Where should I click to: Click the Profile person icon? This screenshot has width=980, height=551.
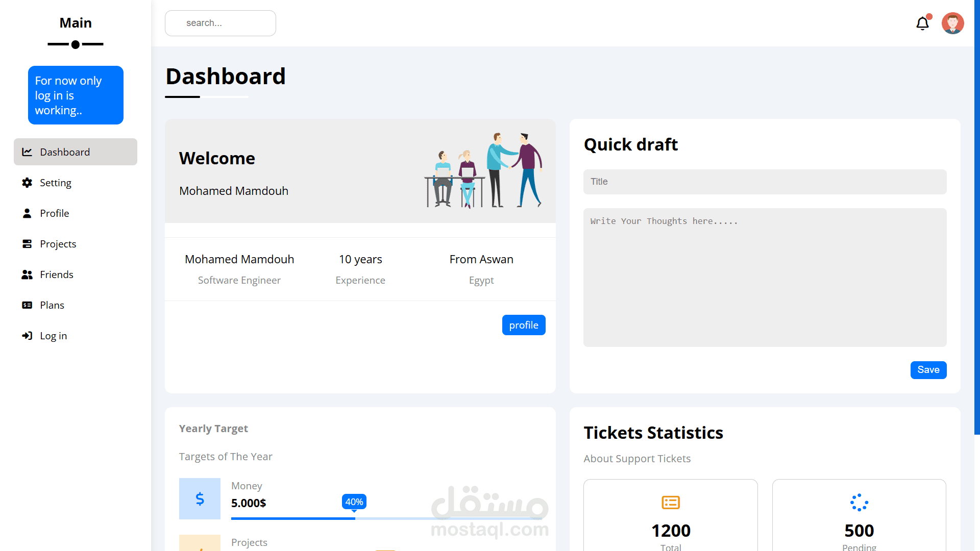click(27, 213)
